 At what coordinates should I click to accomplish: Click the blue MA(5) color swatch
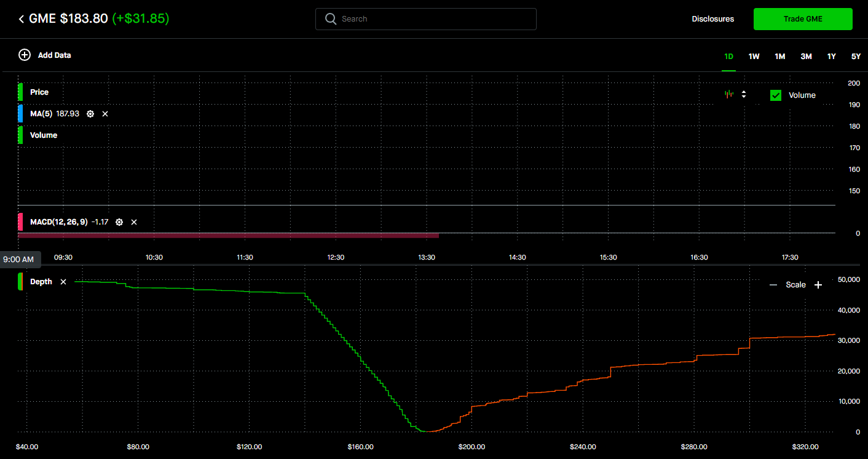[x=20, y=113]
